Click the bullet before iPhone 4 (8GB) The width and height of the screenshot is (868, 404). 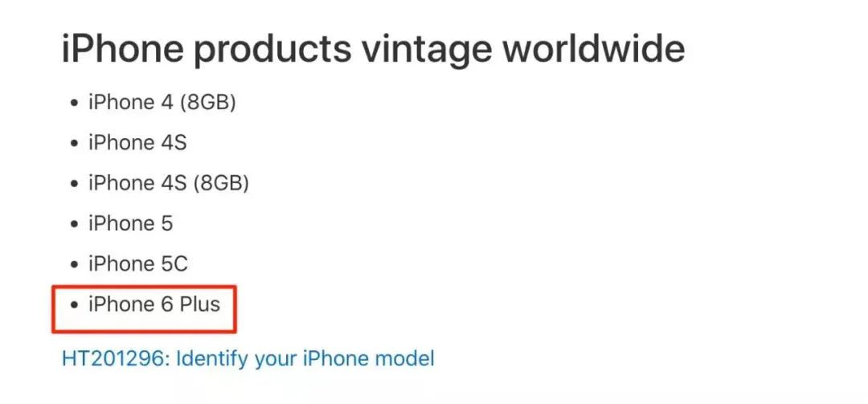click(x=75, y=104)
